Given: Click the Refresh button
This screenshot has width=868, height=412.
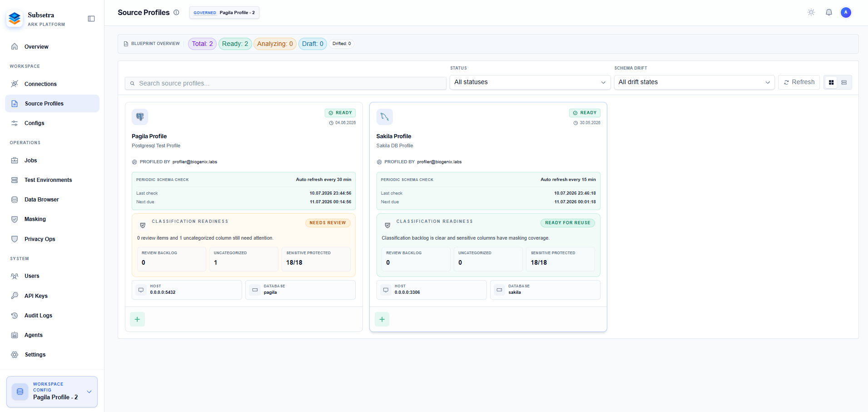Looking at the screenshot, I should click(799, 82).
